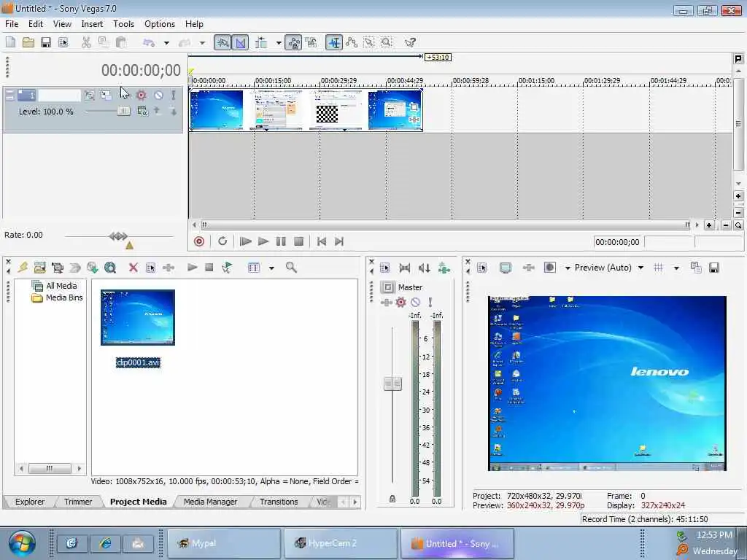Toggle Loop Playback button
Screen dimensions: 747x560
coord(222,241)
